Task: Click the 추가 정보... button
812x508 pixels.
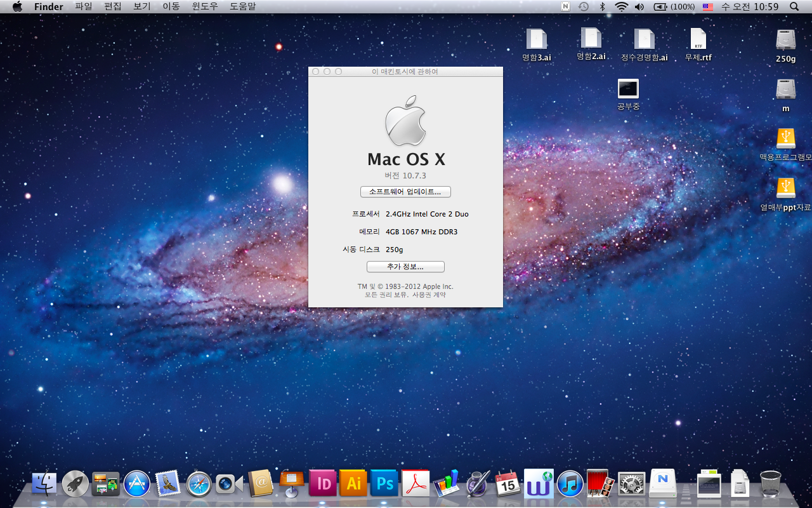Action: coord(405,267)
